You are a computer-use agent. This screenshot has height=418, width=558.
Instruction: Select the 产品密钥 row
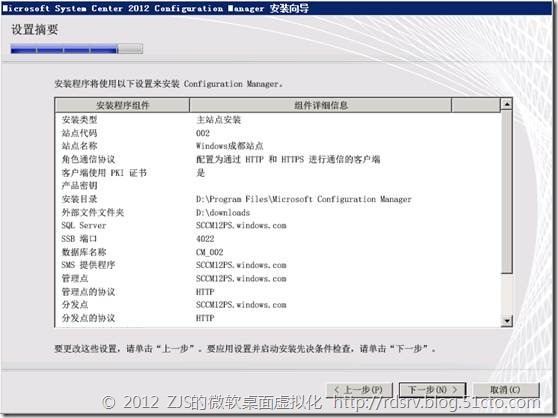[278, 186]
